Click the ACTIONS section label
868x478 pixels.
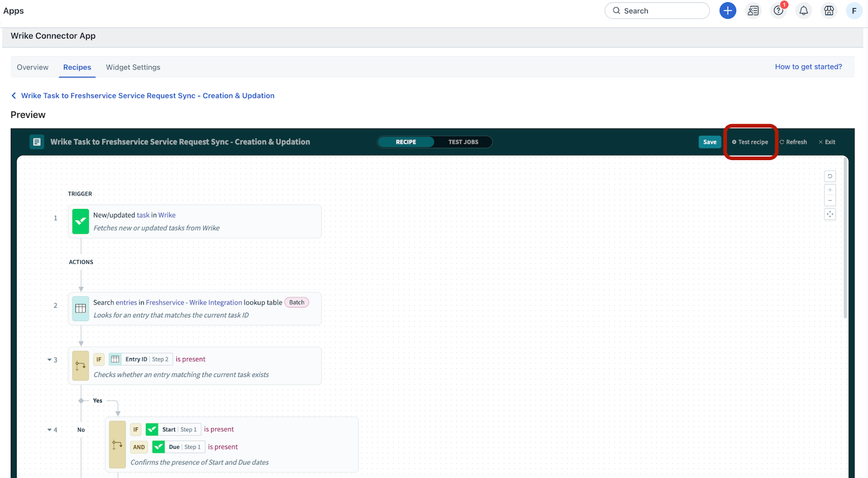(81, 262)
